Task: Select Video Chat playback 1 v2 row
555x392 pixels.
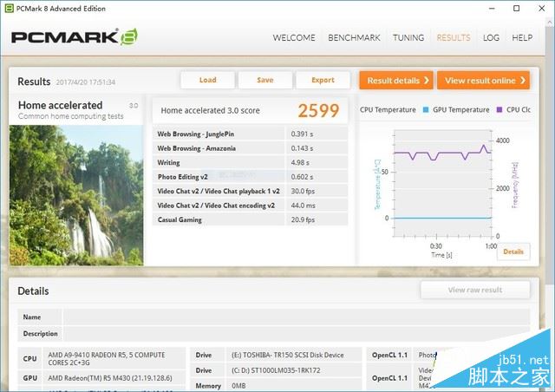Action: [251, 191]
